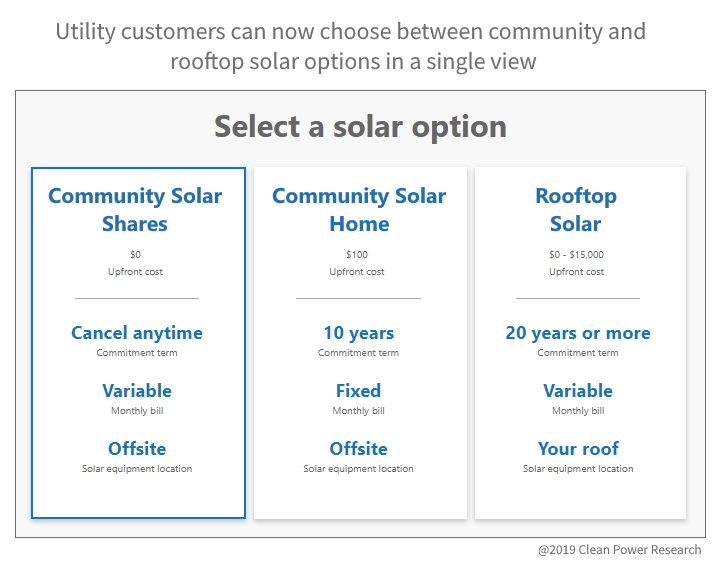The image size is (720, 580).
Task: Click "Solar equipment location" label under Your roof
Action: 578,469
